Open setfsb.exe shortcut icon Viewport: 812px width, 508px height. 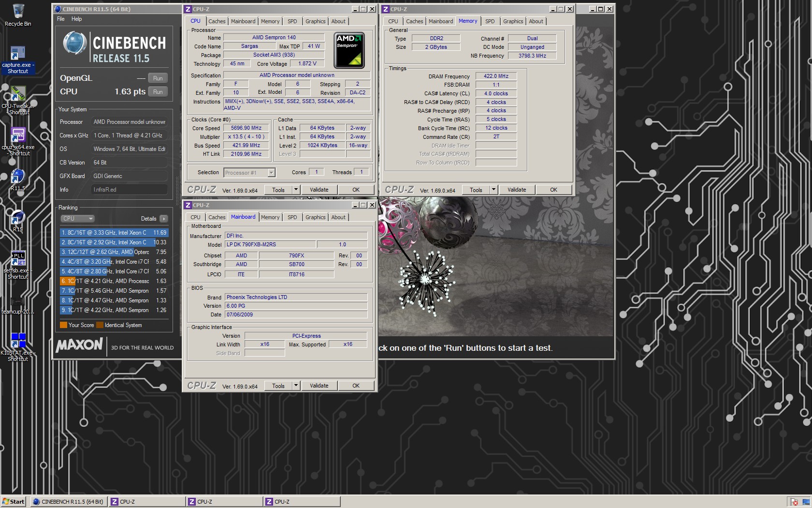pyautogui.click(x=18, y=265)
